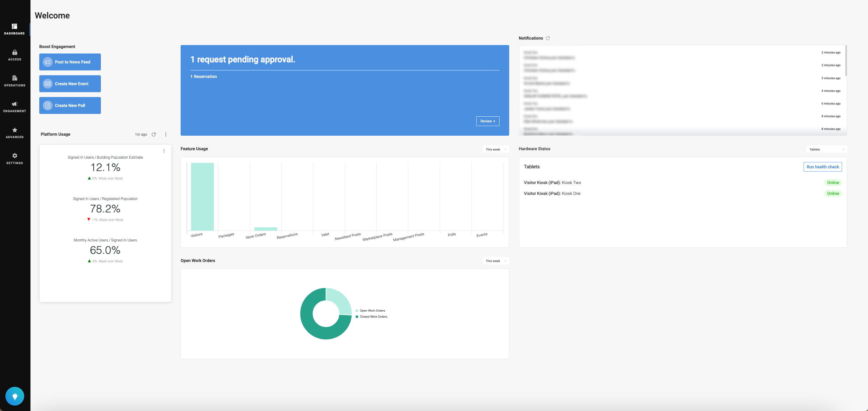Refresh the Notifications list

tap(548, 38)
